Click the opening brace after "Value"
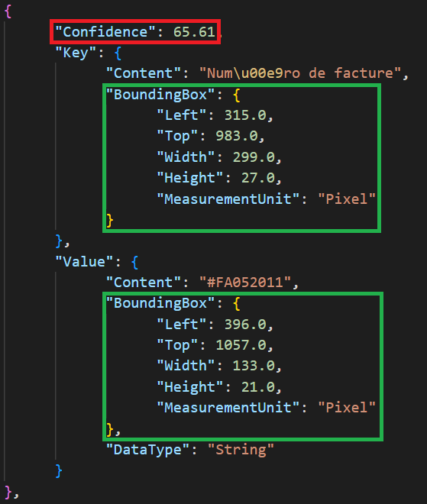 pyautogui.click(x=134, y=262)
